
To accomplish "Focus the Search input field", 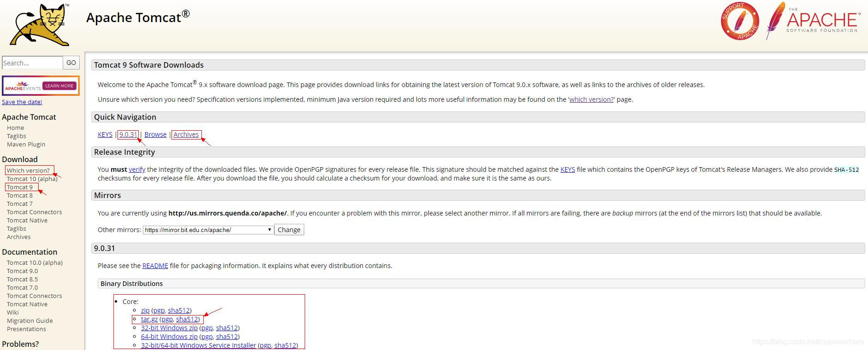I will coord(32,63).
